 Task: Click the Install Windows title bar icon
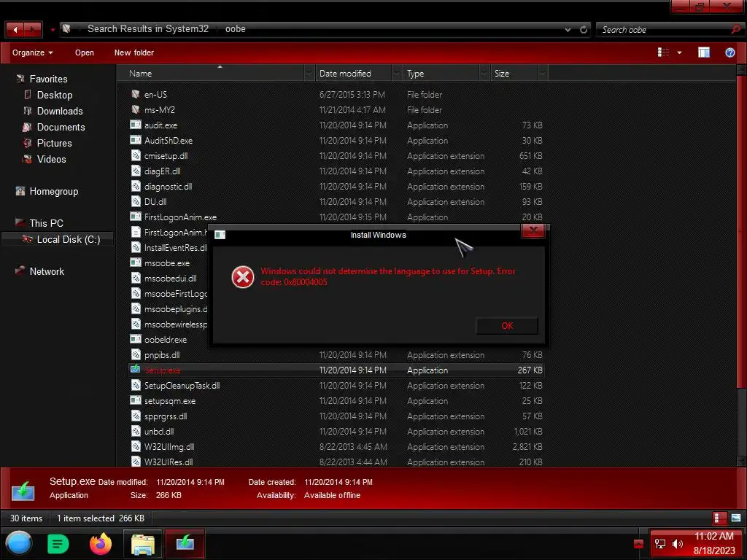[220, 235]
